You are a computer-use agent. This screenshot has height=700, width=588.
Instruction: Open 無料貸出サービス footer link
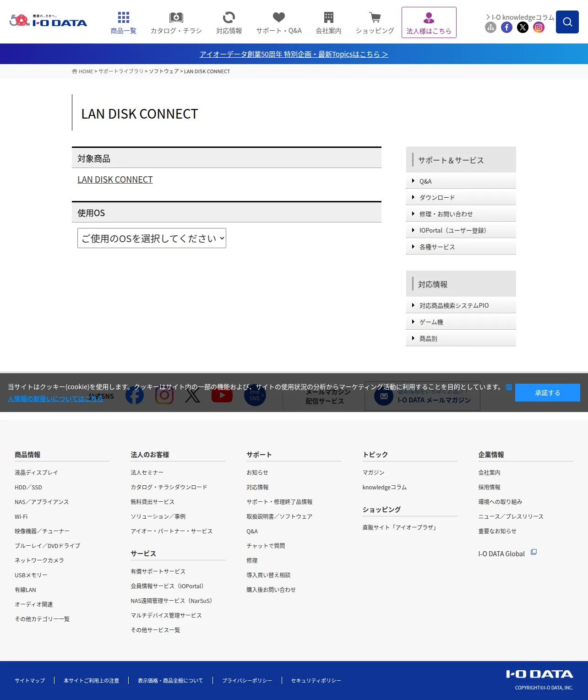[x=152, y=502]
